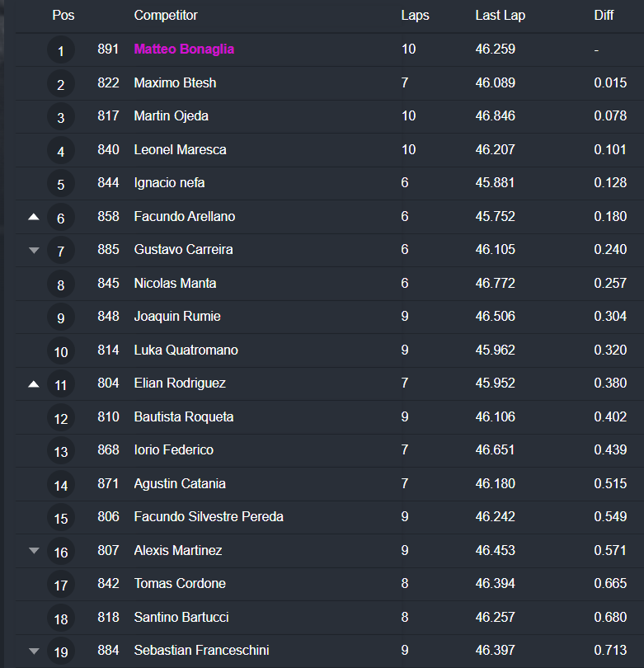Select Sebastian Franceschini's row name
This screenshot has width=644, height=668.
point(201,651)
